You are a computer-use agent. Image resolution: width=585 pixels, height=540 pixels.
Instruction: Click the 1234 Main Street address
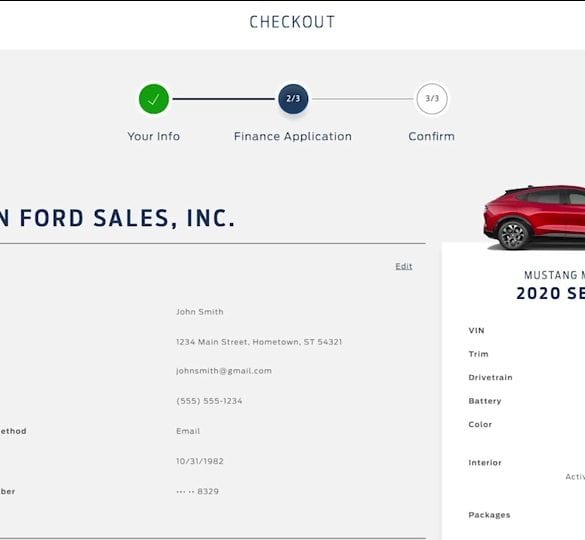tap(259, 342)
